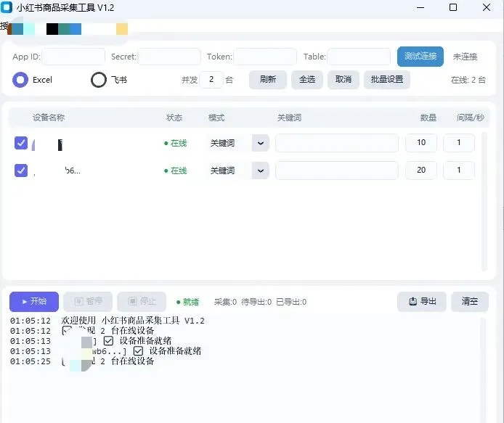The height and width of the screenshot is (423, 504).
Task: Click the 就绪 ready status indicator
Action: [187, 302]
